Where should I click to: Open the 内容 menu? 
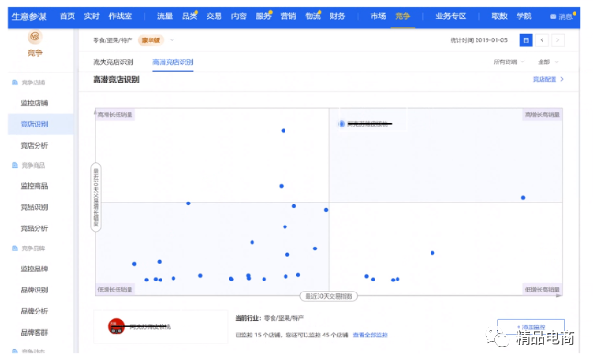click(239, 17)
